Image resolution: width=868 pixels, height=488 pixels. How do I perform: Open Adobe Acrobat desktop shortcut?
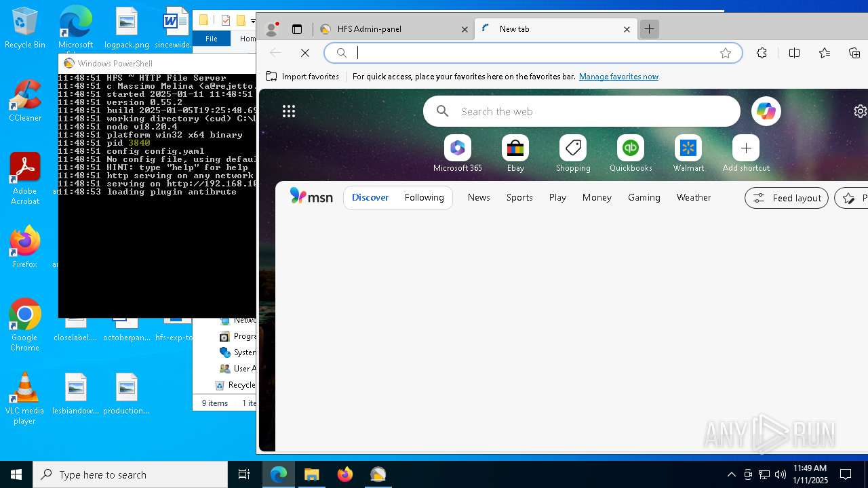click(24, 178)
